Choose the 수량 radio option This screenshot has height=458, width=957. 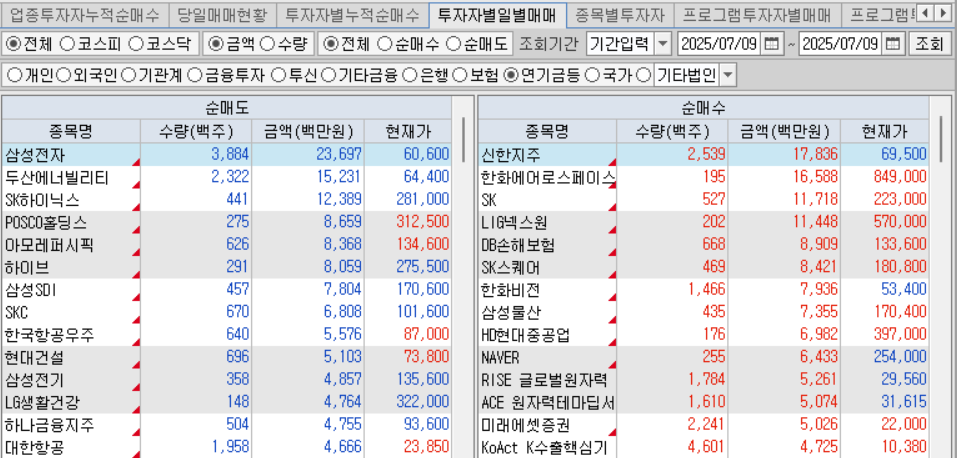pos(267,44)
